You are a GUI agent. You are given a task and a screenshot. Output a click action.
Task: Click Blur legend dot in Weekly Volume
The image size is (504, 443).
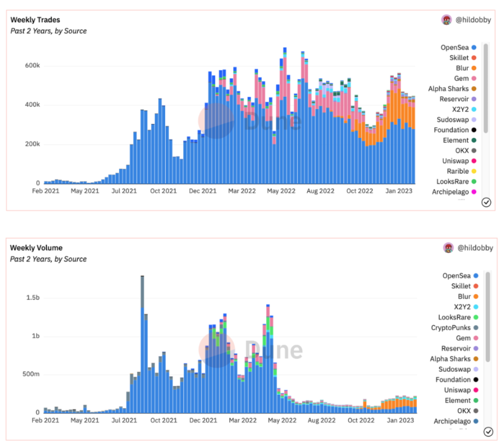pyautogui.click(x=476, y=296)
